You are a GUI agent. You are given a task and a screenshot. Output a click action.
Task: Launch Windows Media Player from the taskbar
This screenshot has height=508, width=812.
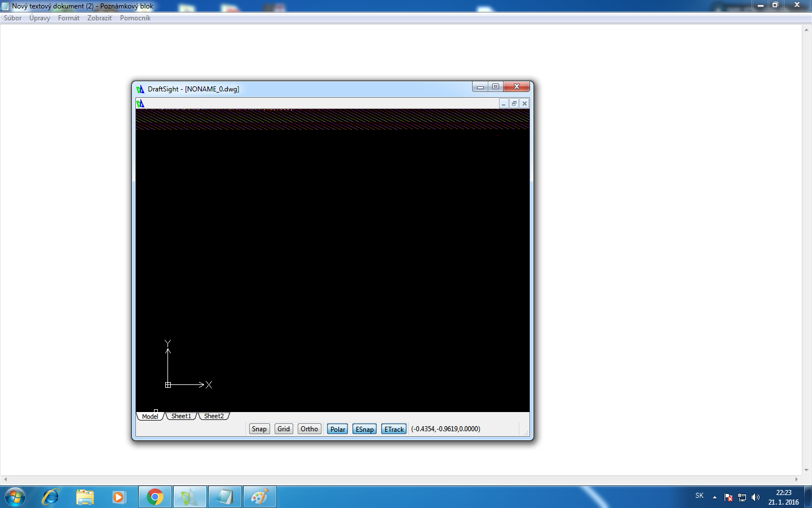click(119, 497)
